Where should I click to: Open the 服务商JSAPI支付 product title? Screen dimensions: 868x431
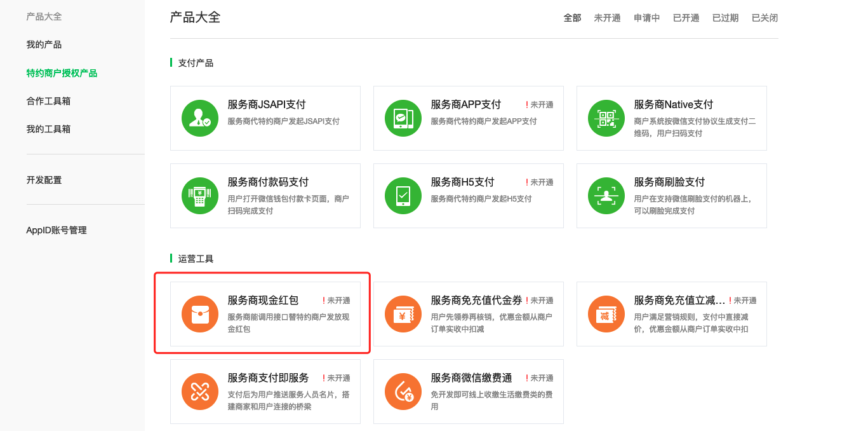tap(267, 104)
